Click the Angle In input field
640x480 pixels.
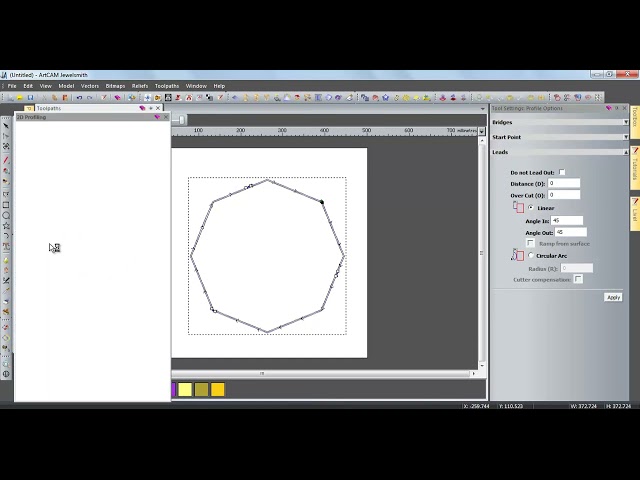point(567,221)
